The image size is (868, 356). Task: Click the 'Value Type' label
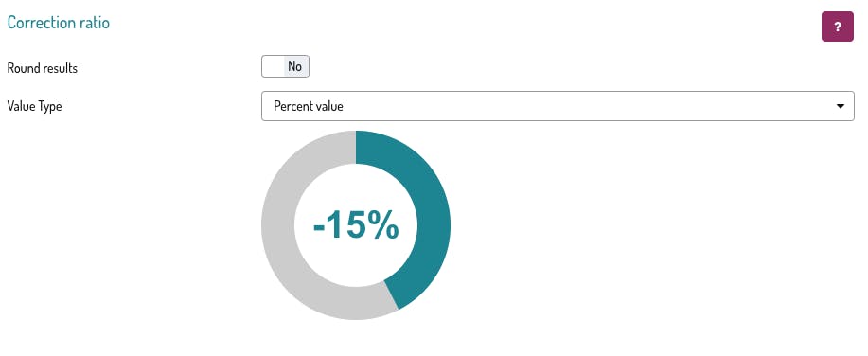[x=34, y=106]
